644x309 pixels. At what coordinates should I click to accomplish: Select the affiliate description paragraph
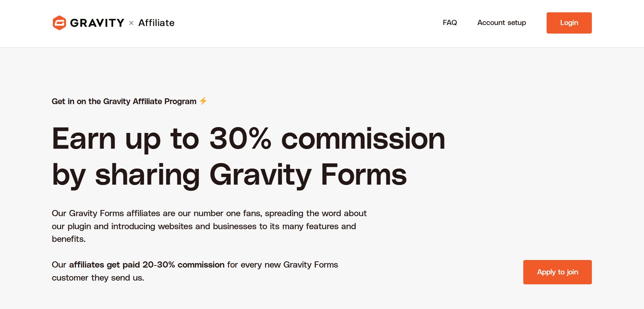click(209, 226)
